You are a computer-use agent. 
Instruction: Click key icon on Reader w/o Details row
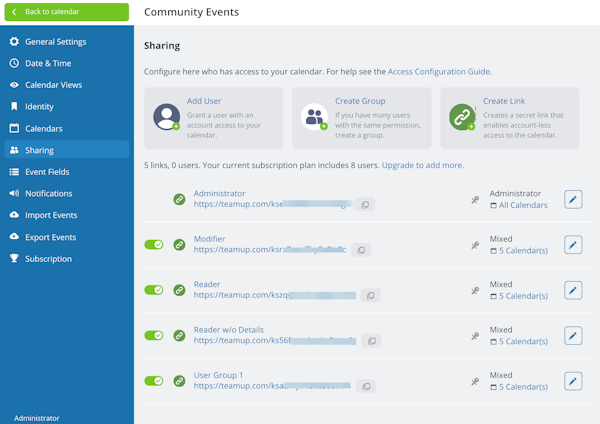pos(475,336)
